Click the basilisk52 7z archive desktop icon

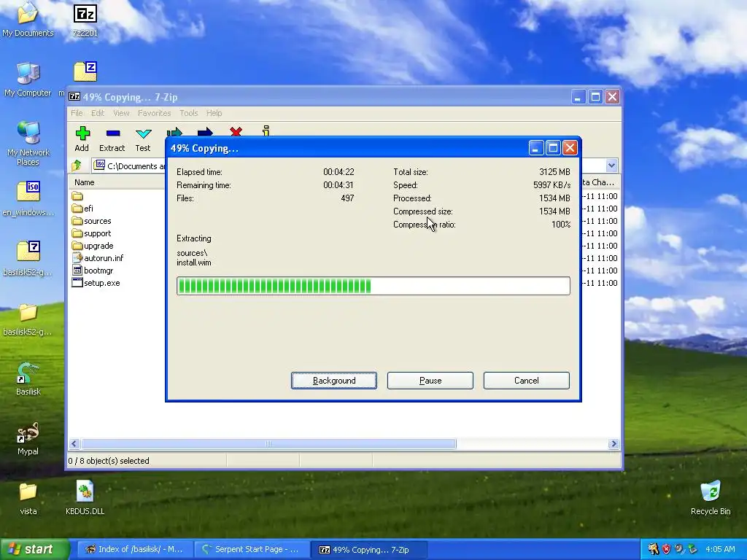(28, 259)
